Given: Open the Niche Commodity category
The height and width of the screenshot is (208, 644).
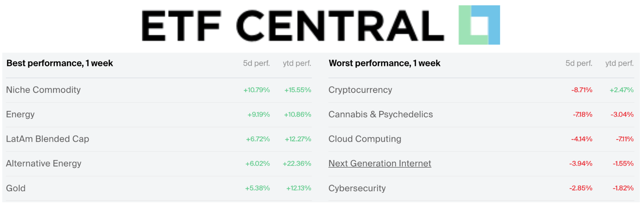Looking at the screenshot, I should click(43, 90).
